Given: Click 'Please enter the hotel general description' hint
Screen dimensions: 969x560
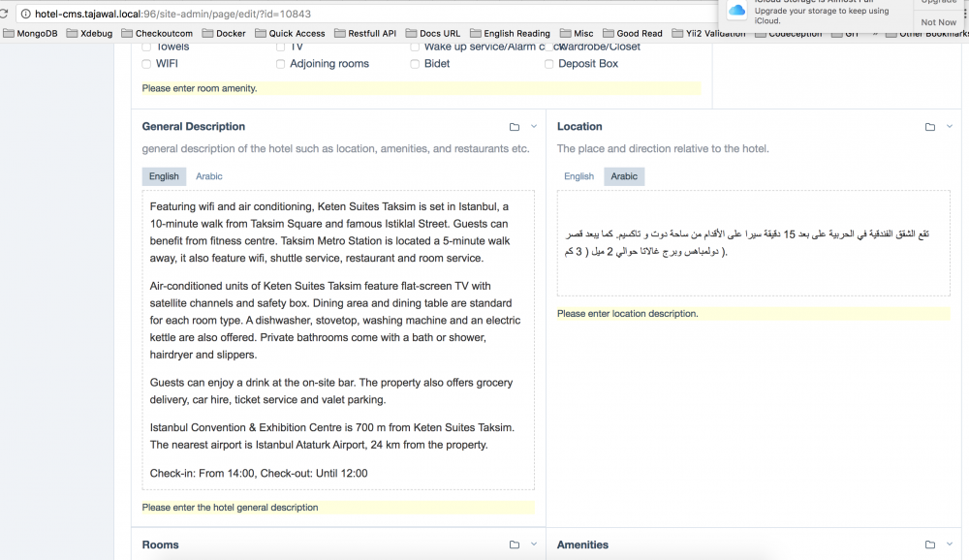Looking at the screenshot, I should coord(338,508).
